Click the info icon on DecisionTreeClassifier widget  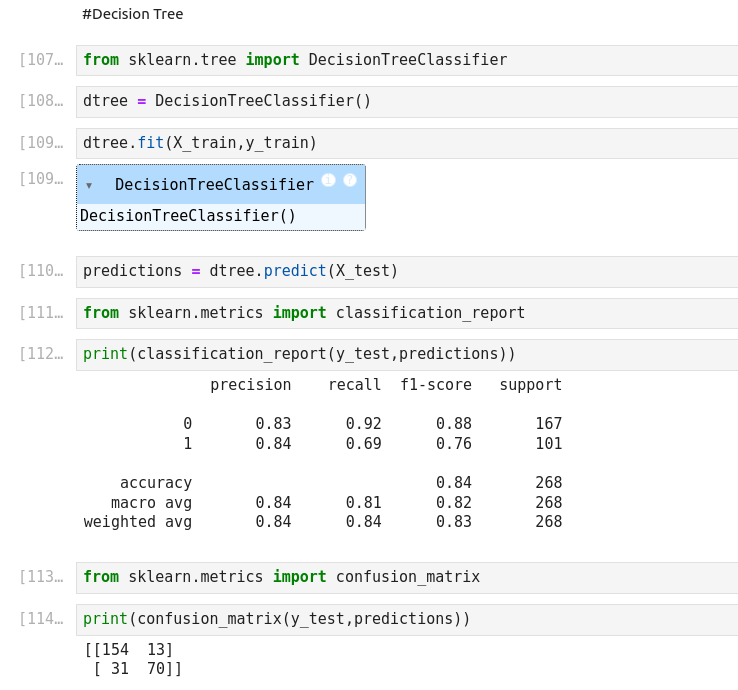[x=328, y=180]
